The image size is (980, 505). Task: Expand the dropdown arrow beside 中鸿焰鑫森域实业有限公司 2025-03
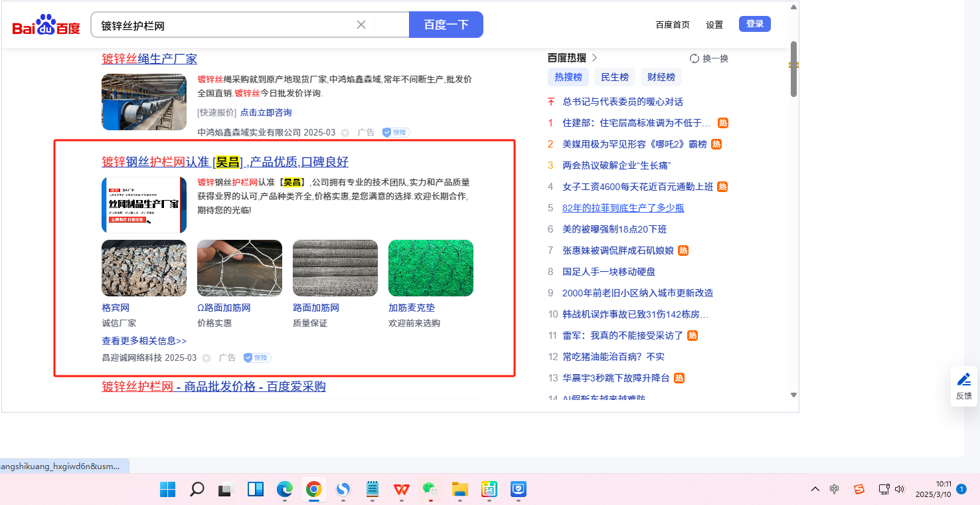[345, 133]
